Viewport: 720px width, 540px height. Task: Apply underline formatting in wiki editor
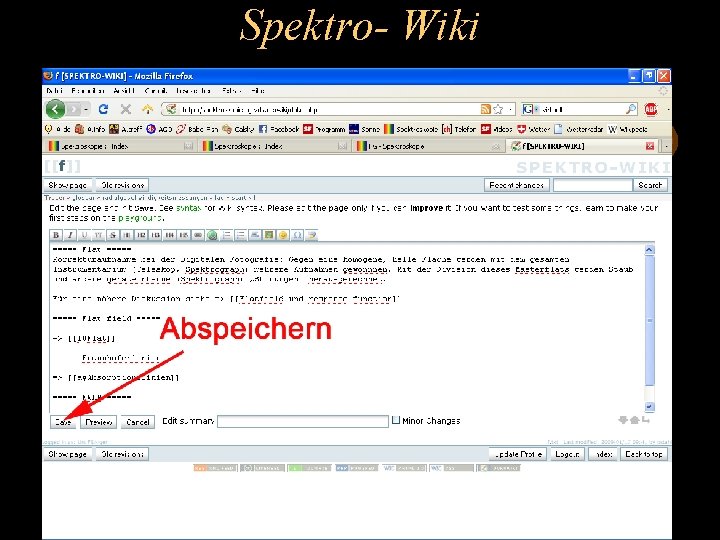pos(84,235)
